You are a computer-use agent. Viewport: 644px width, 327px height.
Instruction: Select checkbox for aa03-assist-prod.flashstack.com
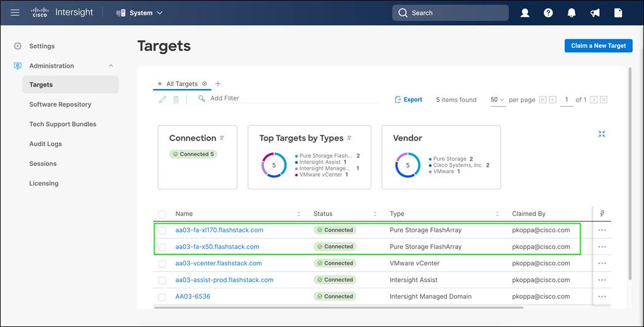coord(162,280)
